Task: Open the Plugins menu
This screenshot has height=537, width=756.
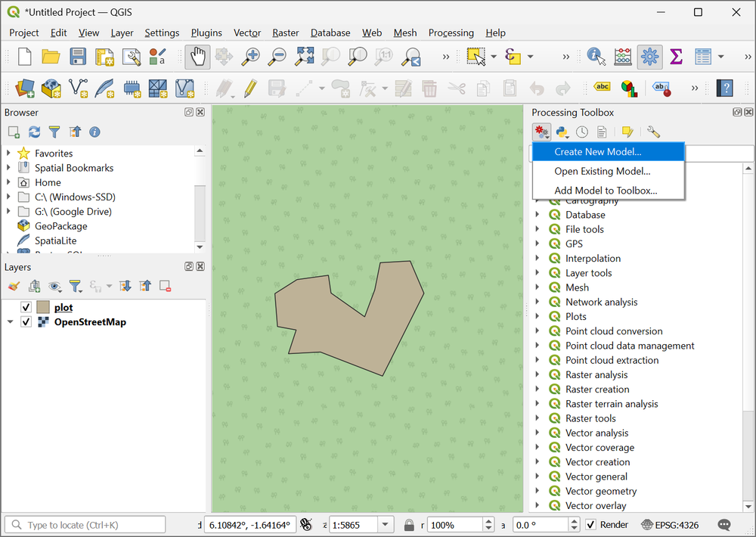Action: (x=206, y=33)
